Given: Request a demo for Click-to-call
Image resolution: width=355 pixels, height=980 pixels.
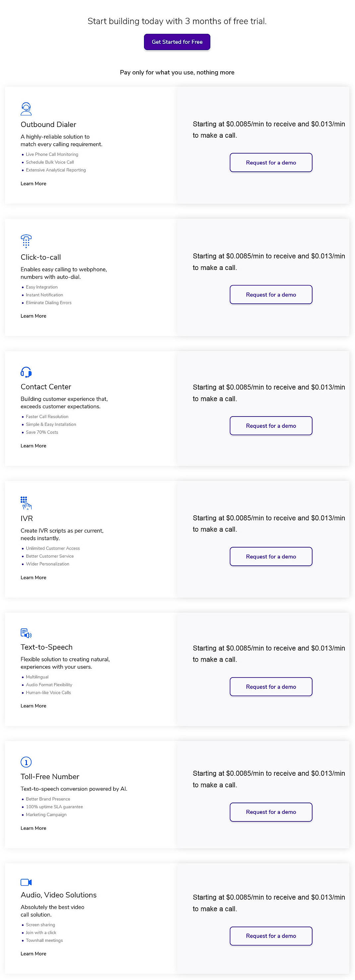Looking at the screenshot, I should coord(271,294).
